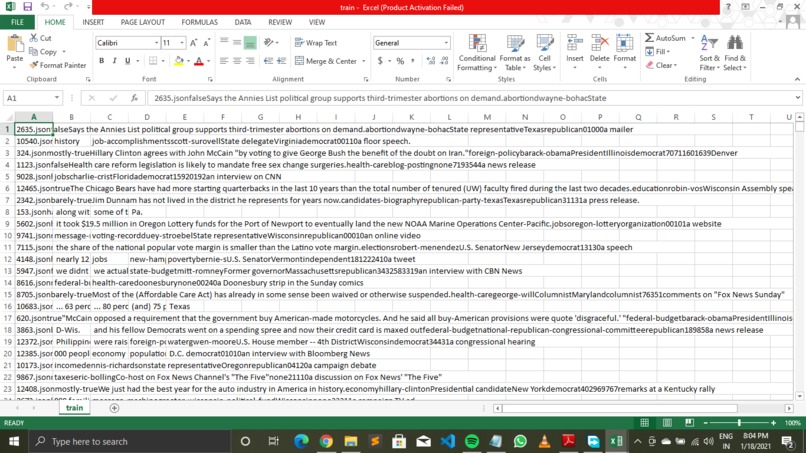Image resolution: width=806 pixels, height=453 pixels.
Task: Click the Decrease Indent icon
Action: 268,61
